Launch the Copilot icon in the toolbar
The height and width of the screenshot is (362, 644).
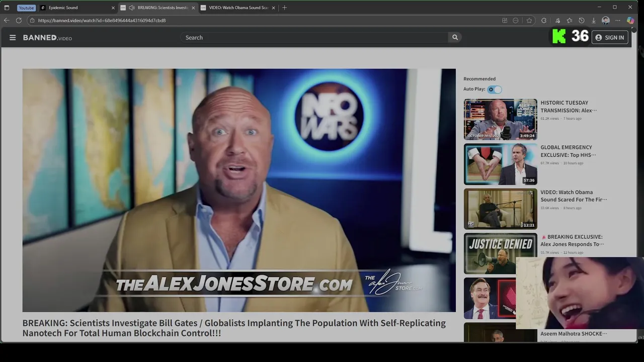630,20
